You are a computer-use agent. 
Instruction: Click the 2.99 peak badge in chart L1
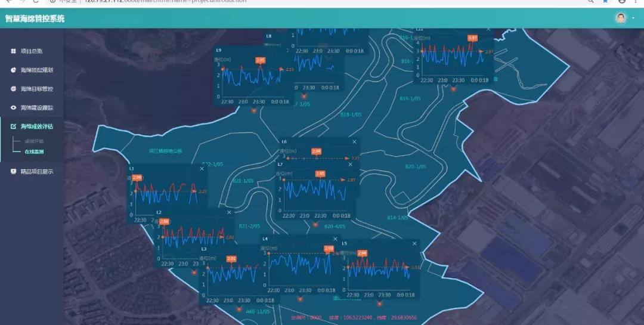click(x=137, y=178)
